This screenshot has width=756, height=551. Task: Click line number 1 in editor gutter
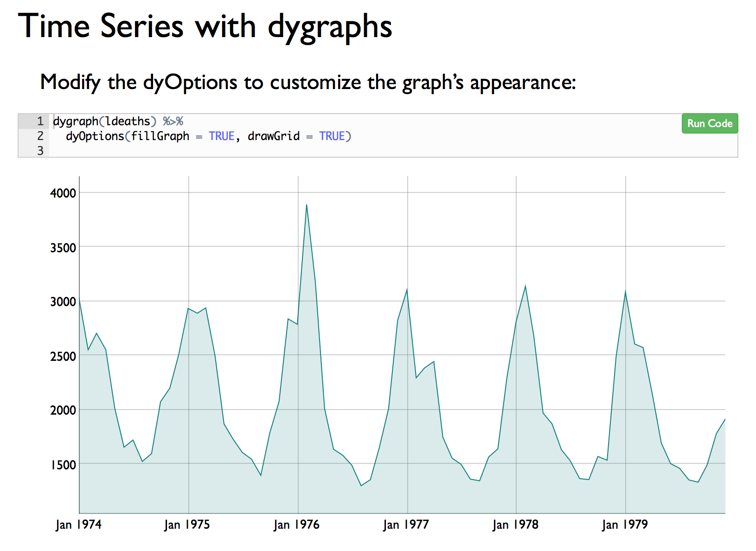tap(40, 122)
